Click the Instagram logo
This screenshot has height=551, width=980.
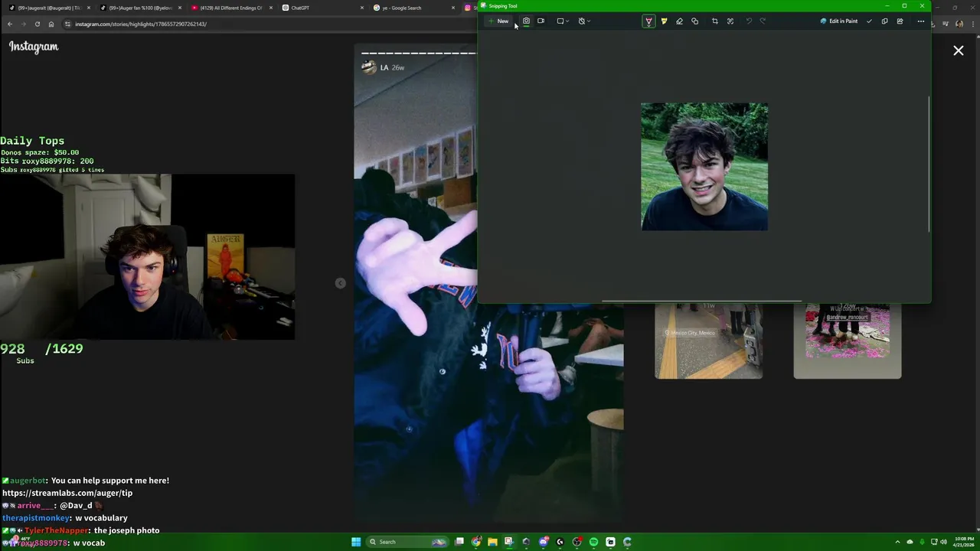[34, 47]
